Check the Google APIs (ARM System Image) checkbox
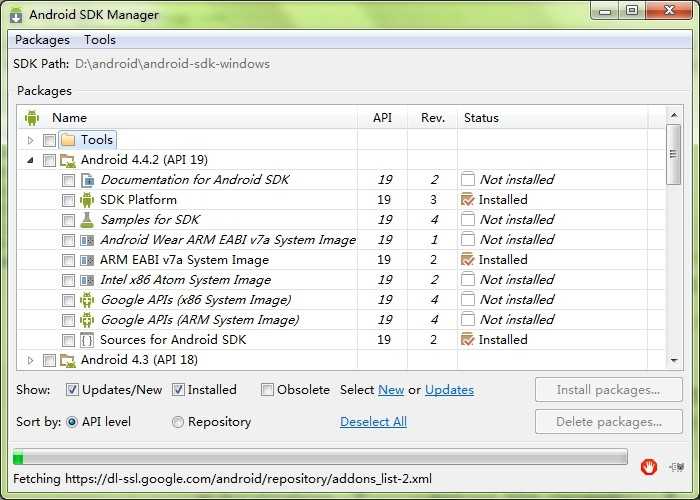The height and width of the screenshot is (500, 700). pos(68,321)
